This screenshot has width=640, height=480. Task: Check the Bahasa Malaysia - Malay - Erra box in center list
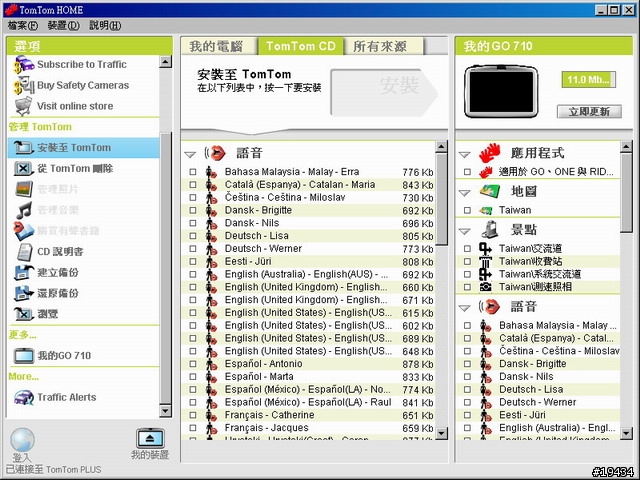click(193, 172)
